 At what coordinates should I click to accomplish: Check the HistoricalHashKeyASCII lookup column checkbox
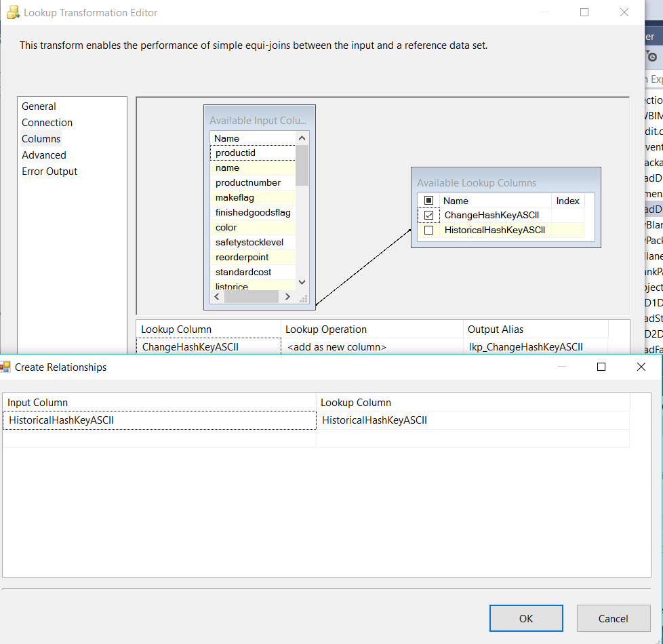pyautogui.click(x=428, y=230)
